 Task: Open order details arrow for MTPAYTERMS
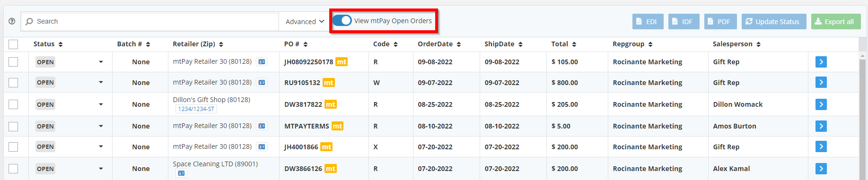(821, 126)
